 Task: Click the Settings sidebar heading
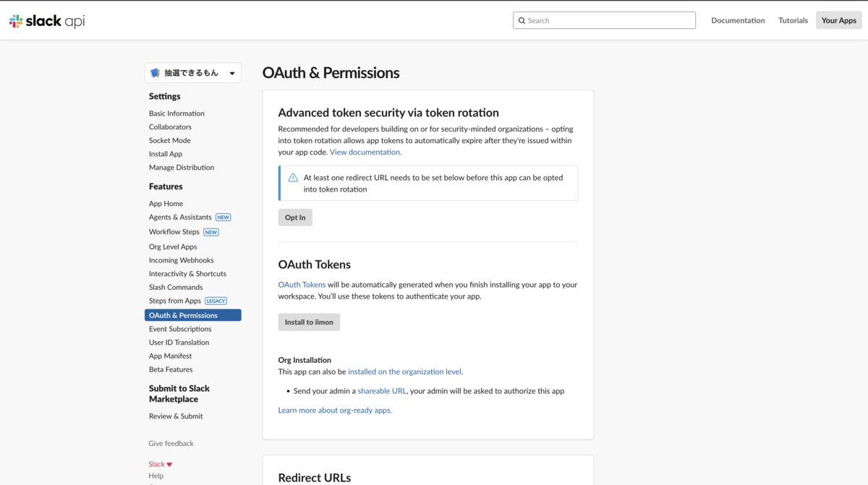tap(165, 96)
